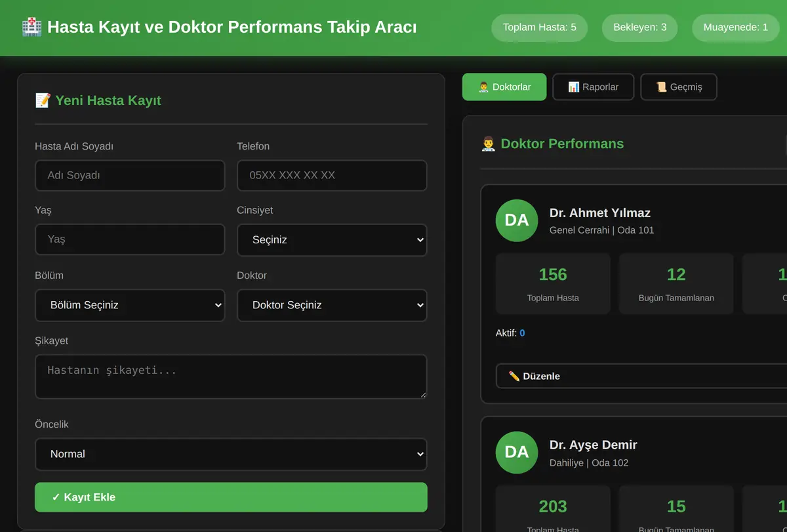
Task: Click the hospital icon in the header
Action: click(x=31, y=27)
